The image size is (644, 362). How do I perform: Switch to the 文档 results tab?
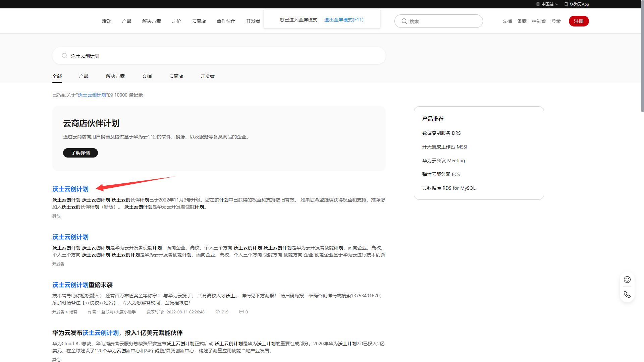pyautogui.click(x=147, y=76)
